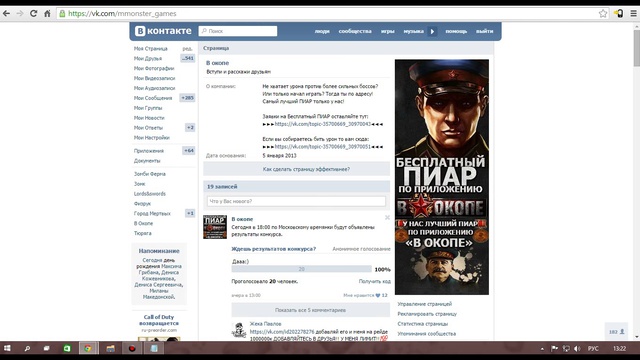Click the red recorder taskbar icon

pyautogui.click(x=132, y=348)
